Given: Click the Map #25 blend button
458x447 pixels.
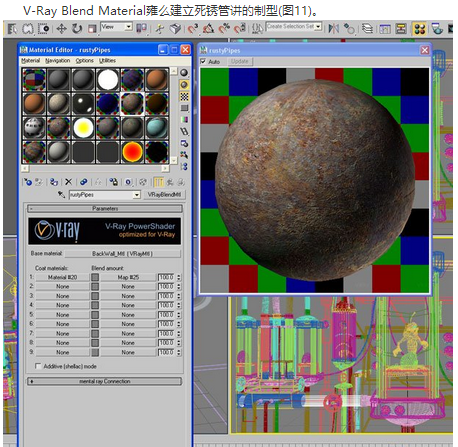Looking at the screenshot, I should pos(128,277).
